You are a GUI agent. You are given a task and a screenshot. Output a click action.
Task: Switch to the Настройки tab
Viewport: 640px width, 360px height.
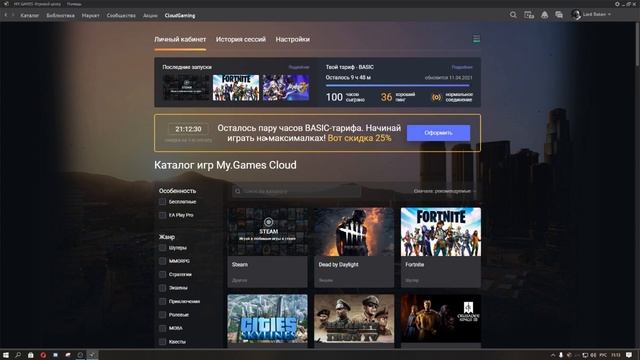pos(292,40)
